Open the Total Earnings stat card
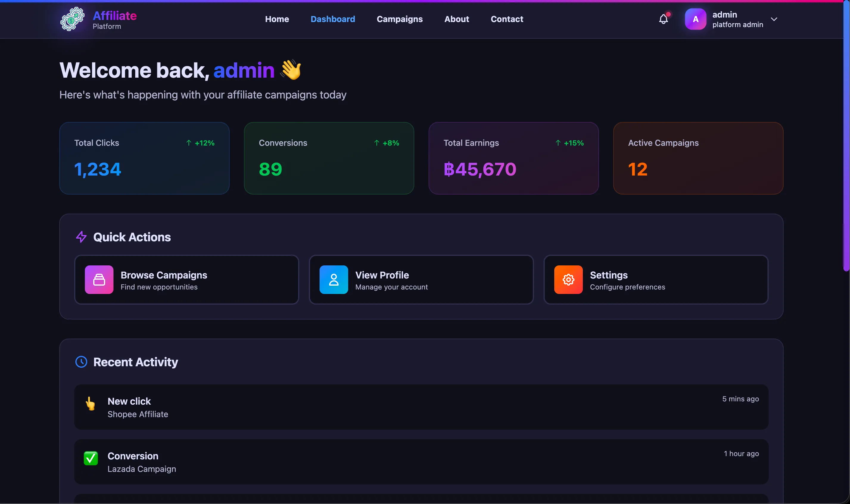Image resolution: width=850 pixels, height=504 pixels. pyautogui.click(x=513, y=158)
